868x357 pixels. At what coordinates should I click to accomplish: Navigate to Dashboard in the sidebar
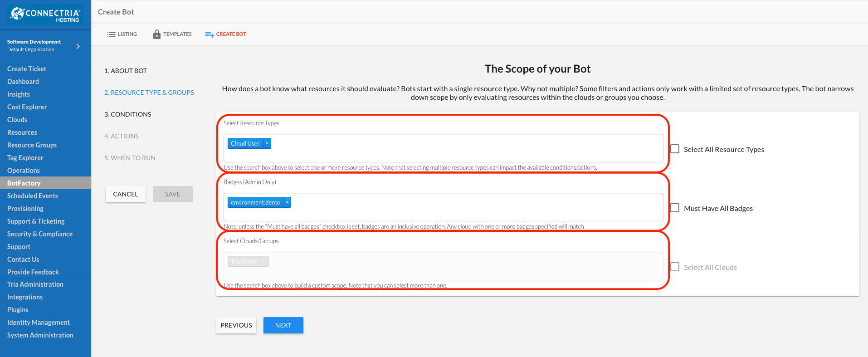click(23, 82)
